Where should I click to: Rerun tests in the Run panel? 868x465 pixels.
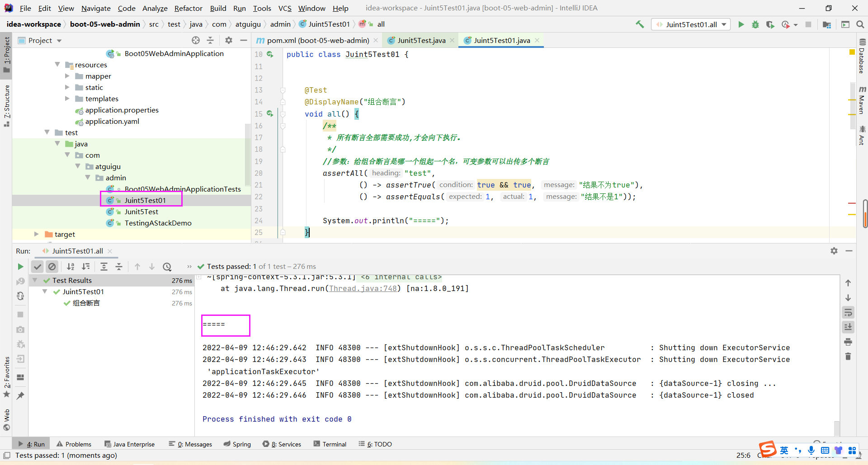click(x=20, y=267)
